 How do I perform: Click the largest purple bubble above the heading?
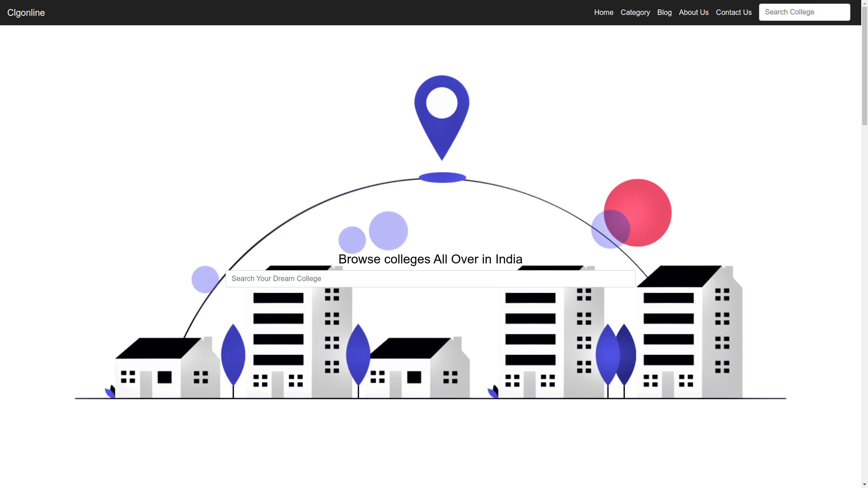[x=388, y=230]
